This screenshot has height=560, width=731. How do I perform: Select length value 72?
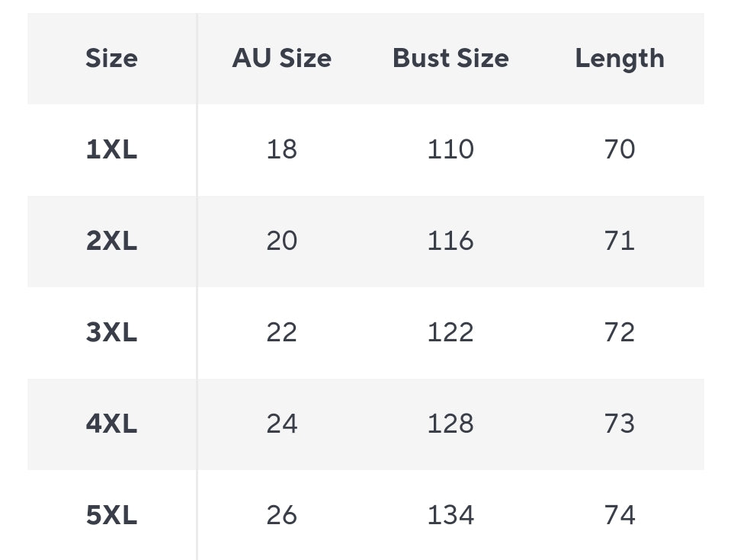click(x=619, y=332)
